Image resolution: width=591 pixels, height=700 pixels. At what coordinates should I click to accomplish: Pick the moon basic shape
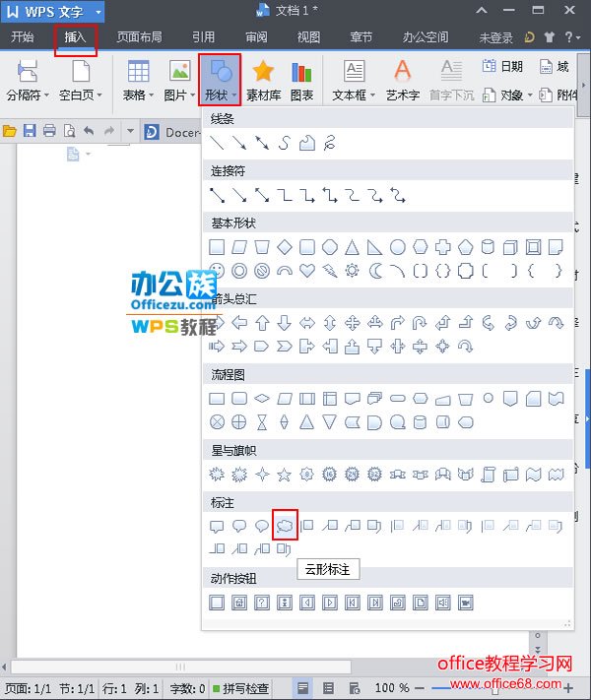pos(375,271)
